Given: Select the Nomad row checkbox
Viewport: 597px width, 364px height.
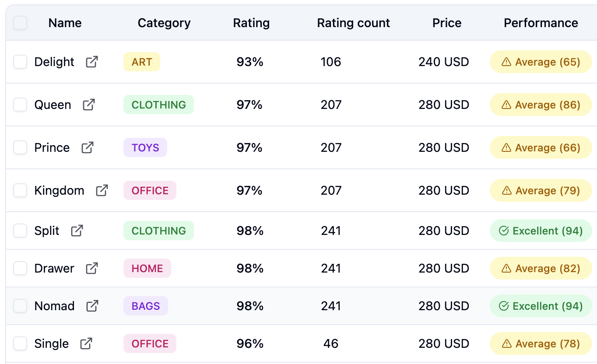Looking at the screenshot, I should coord(20,306).
